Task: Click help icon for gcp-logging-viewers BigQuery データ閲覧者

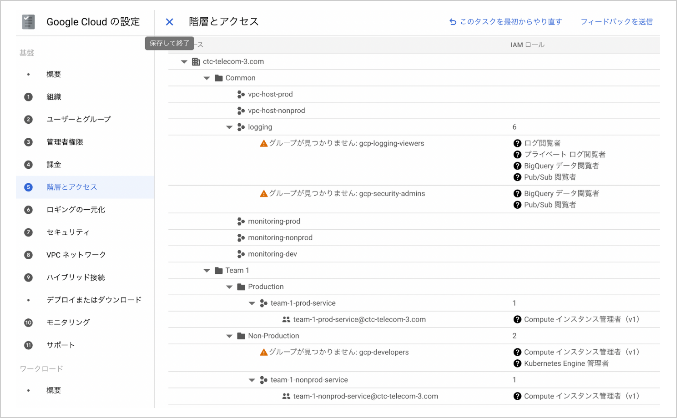Action: (x=517, y=166)
